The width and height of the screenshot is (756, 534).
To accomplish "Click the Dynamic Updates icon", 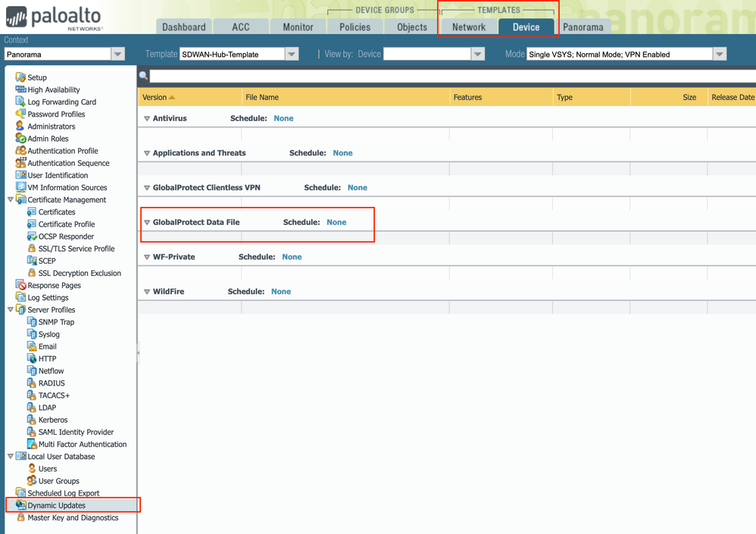I will point(20,505).
